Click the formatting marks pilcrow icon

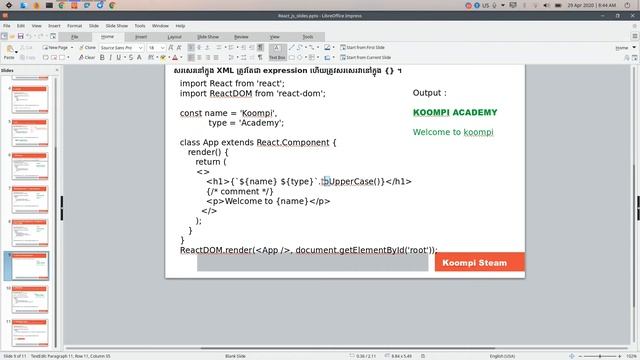coord(260,58)
